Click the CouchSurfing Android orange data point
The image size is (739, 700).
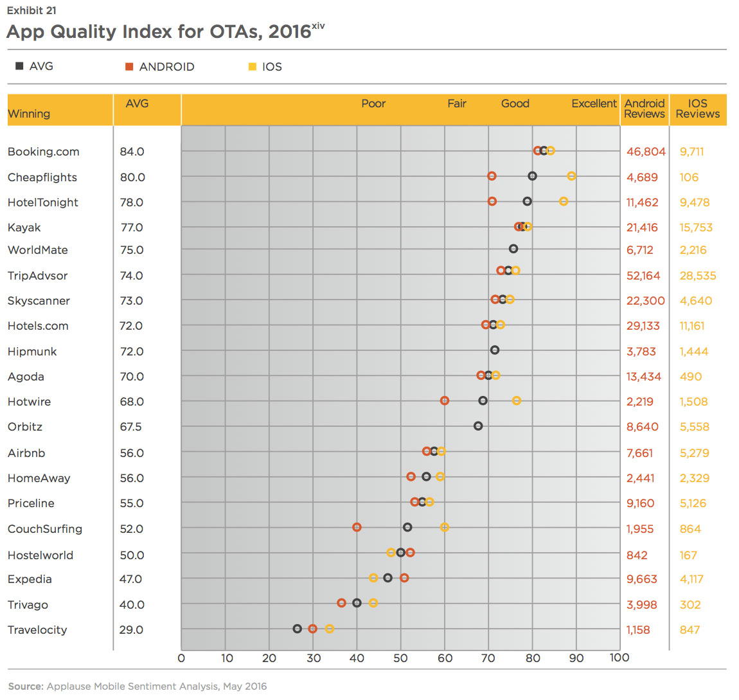point(357,527)
